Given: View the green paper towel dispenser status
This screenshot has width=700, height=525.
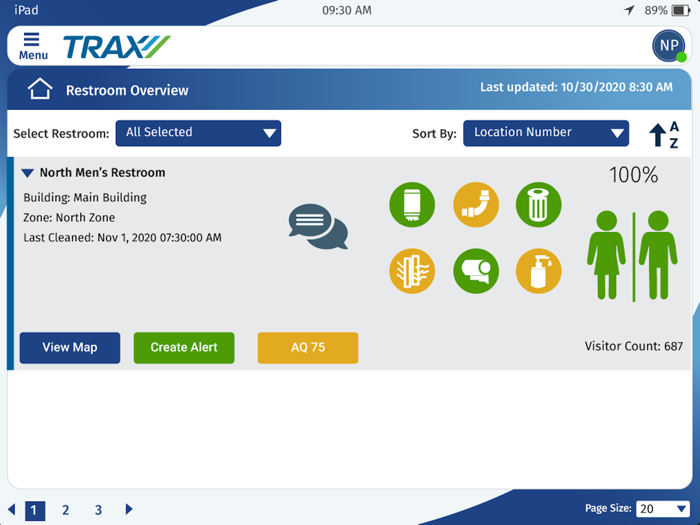Looking at the screenshot, I should click(412, 205).
